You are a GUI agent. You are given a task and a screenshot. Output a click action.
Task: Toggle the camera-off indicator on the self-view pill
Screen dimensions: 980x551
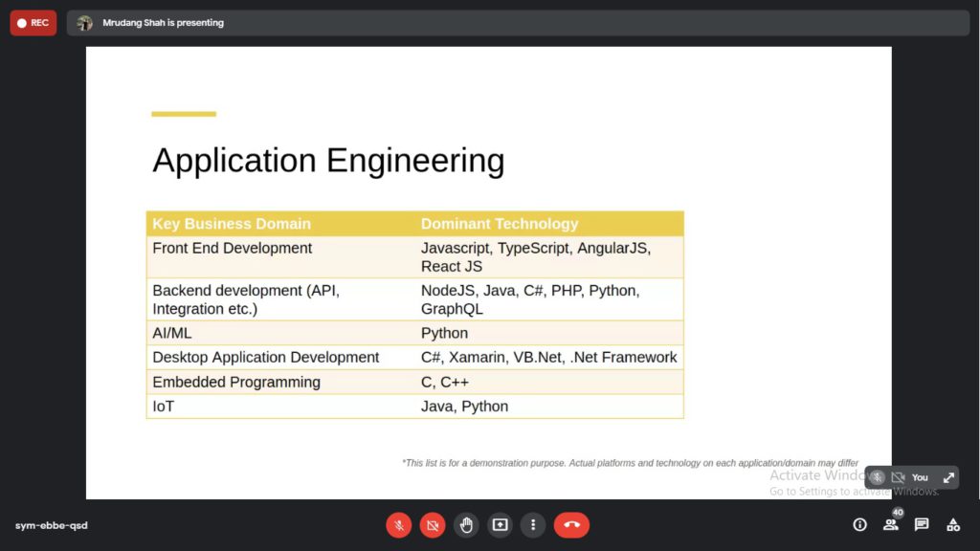(x=899, y=476)
